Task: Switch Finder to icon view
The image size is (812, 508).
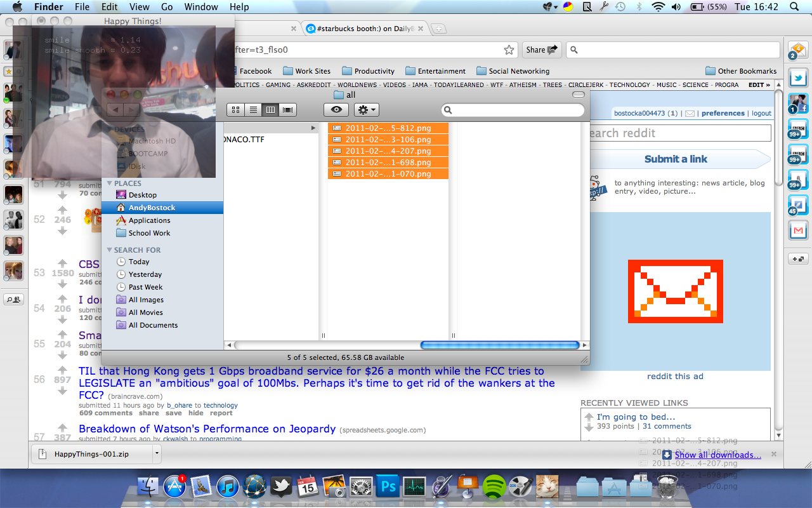Action: (x=236, y=110)
